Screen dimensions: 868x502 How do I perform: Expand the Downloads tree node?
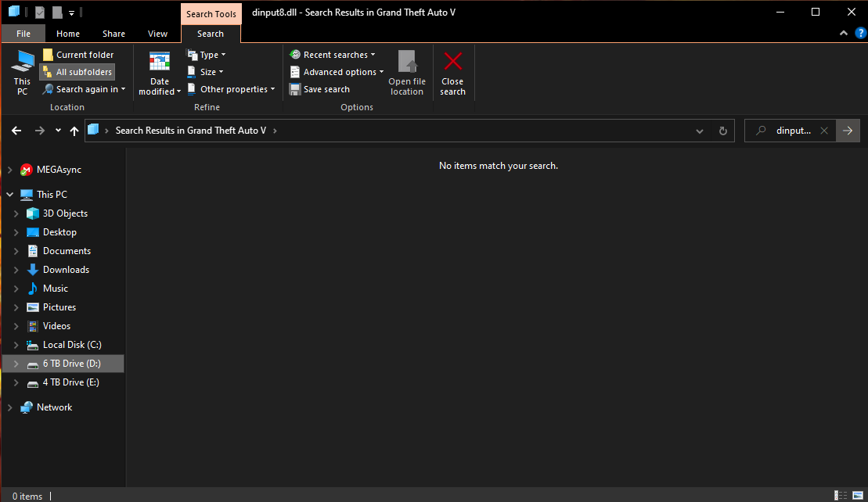pyautogui.click(x=16, y=270)
